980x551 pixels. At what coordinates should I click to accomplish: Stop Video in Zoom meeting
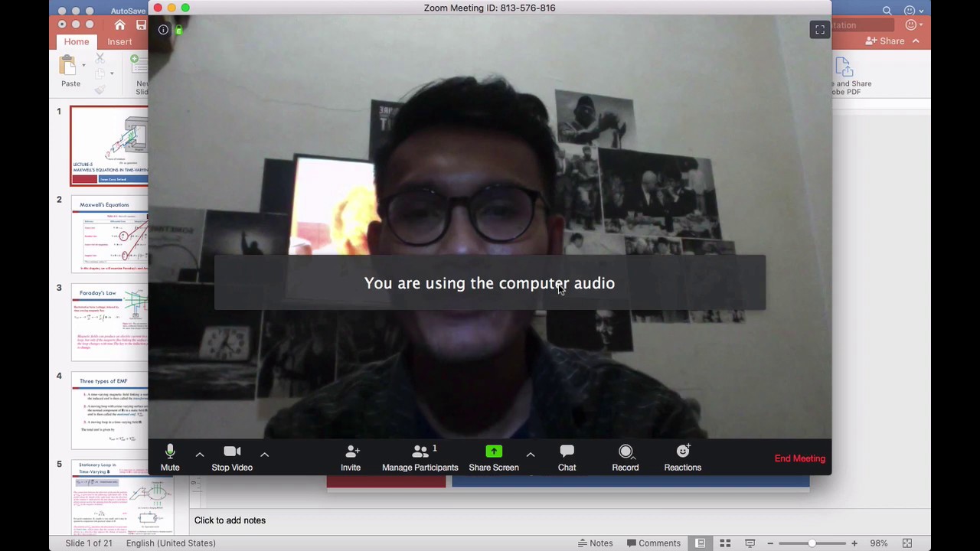tap(232, 458)
